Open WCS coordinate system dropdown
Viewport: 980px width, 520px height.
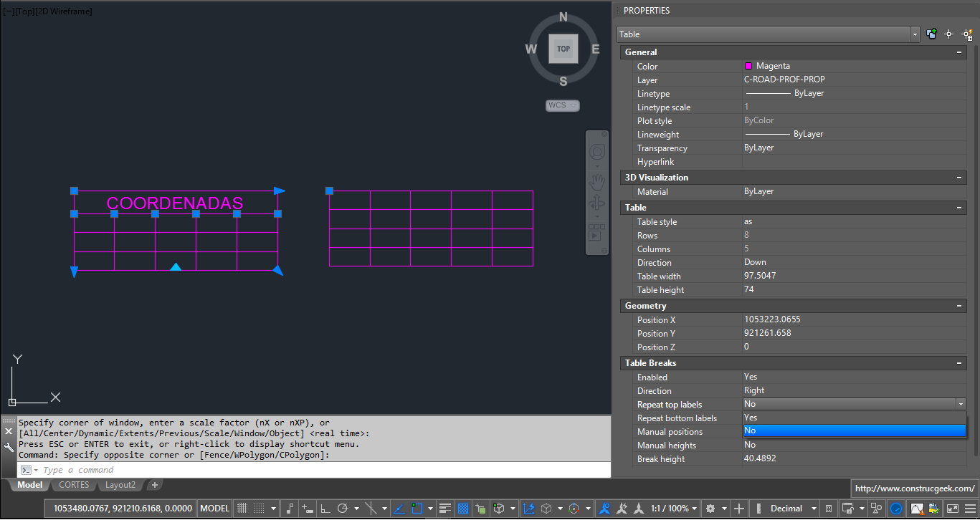(563, 105)
